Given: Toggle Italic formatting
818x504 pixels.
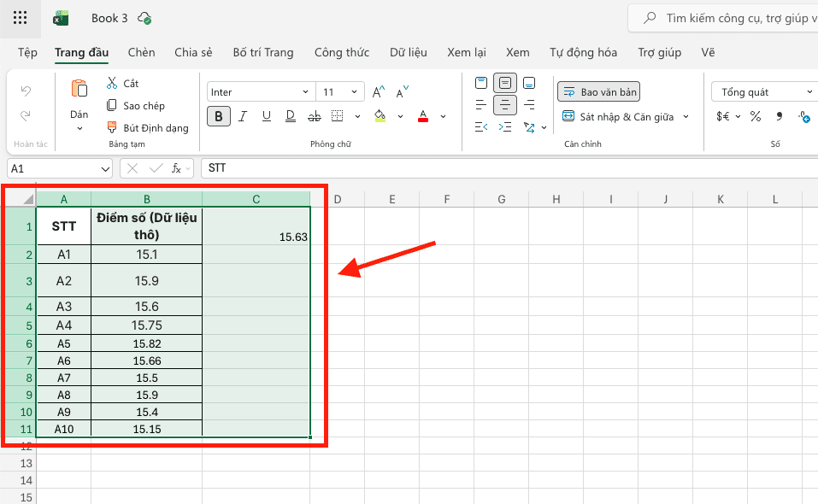Looking at the screenshot, I should [243, 116].
